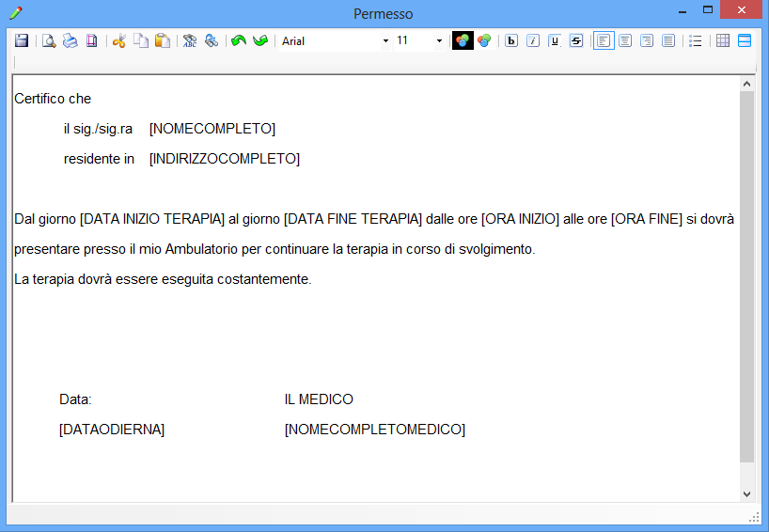The width and height of the screenshot is (769, 532).
Task: Cut selected text with scissors icon
Action: (x=119, y=40)
